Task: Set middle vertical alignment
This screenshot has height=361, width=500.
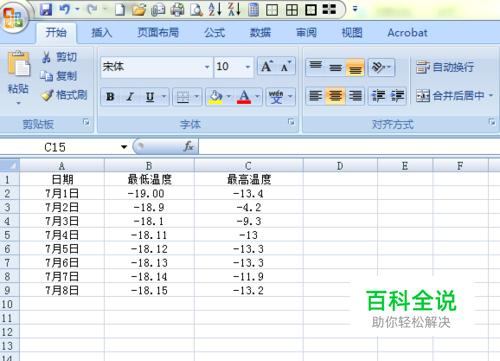Action: tap(335, 67)
